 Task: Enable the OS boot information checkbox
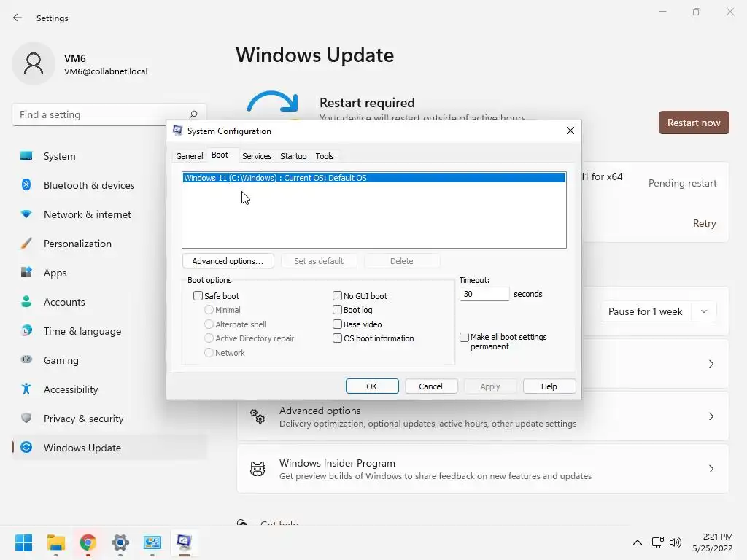[x=337, y=338]
